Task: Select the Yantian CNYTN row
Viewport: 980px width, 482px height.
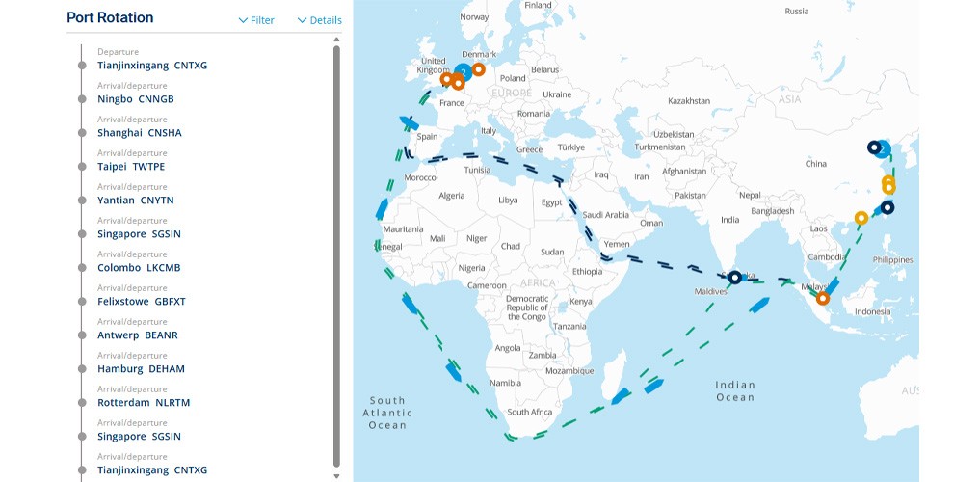Action: 136,201
